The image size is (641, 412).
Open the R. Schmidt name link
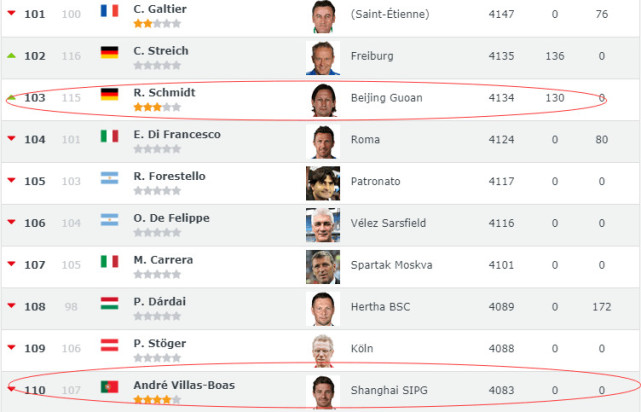point(164,93)
